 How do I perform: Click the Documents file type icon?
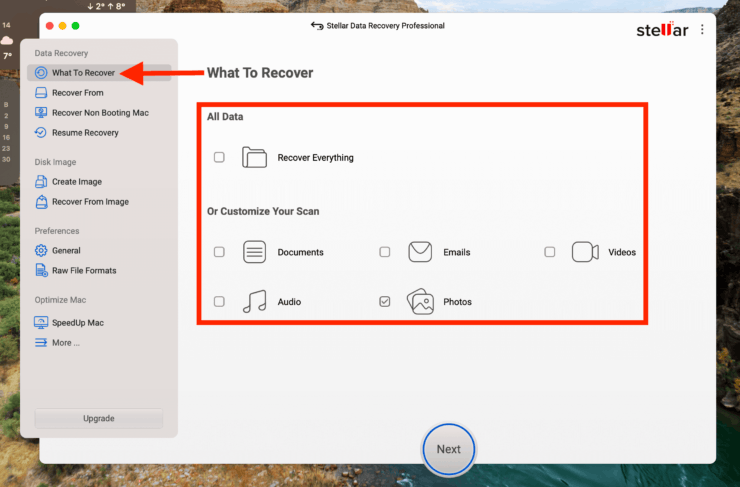point(254,252)
